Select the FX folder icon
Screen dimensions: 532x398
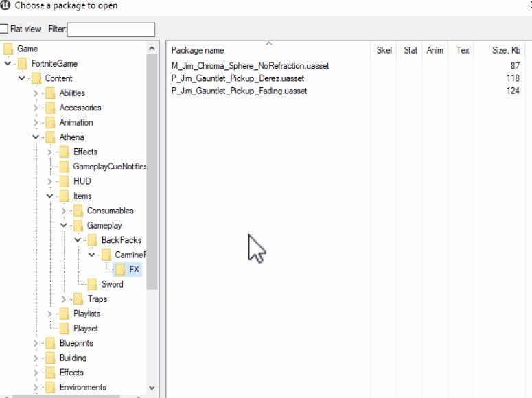[x=120, y=270]
